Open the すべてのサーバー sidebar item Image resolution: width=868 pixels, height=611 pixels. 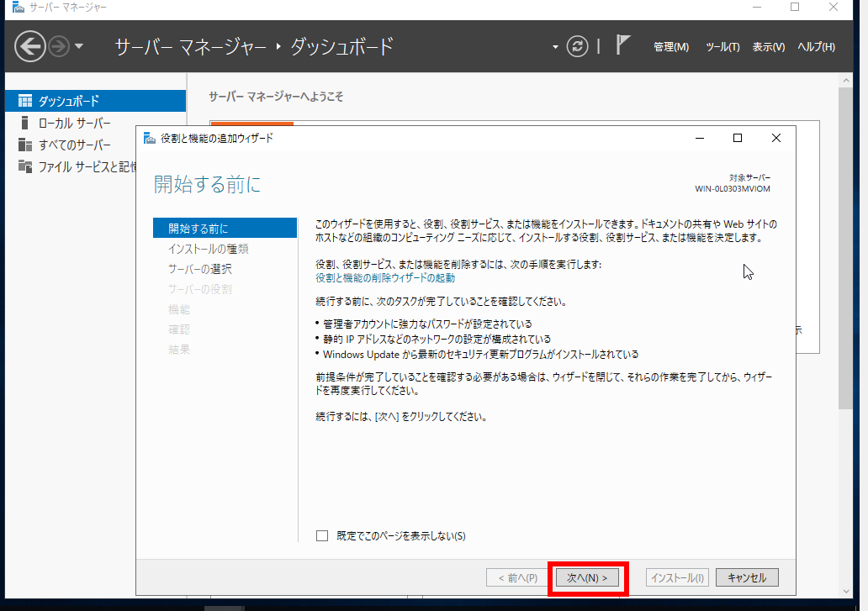pos(74,145)
